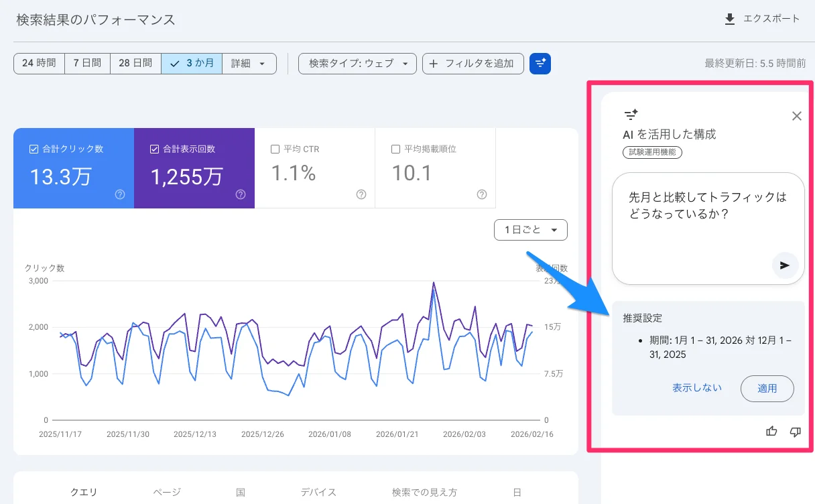Click the エクスポート export icon
Image resolution: width=815 pixels, height=504 pixels.
click(729, 19)
